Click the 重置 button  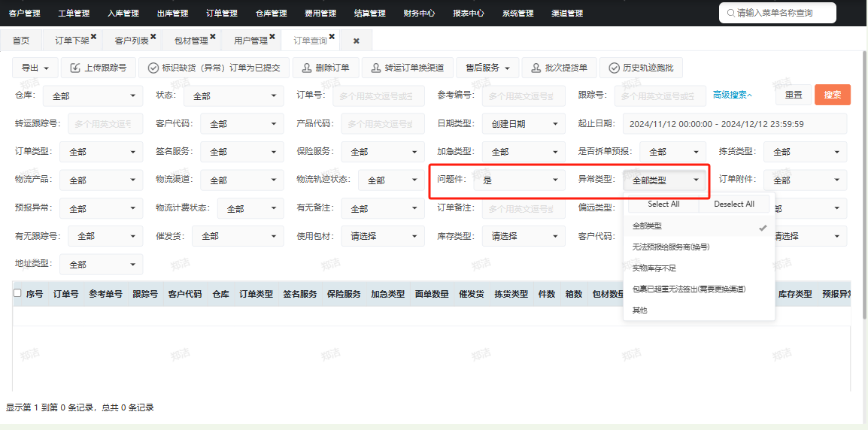[x=794, y=95]
